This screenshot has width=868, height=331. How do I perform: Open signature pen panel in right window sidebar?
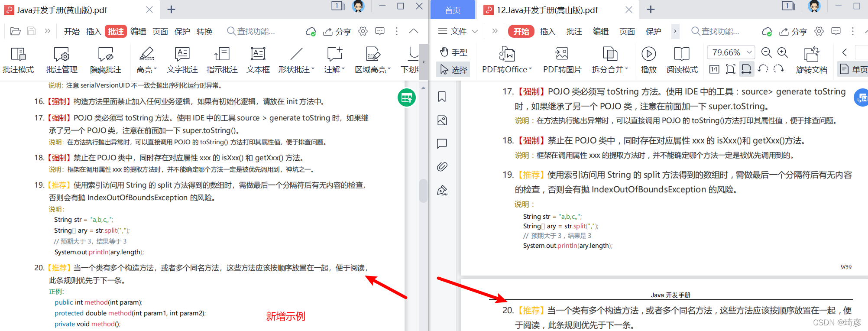coord(442,190)
